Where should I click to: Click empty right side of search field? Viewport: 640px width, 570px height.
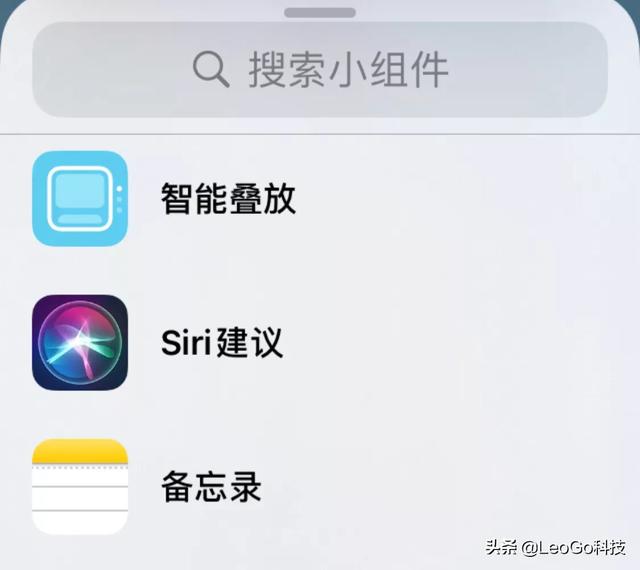tap(529, 69)
